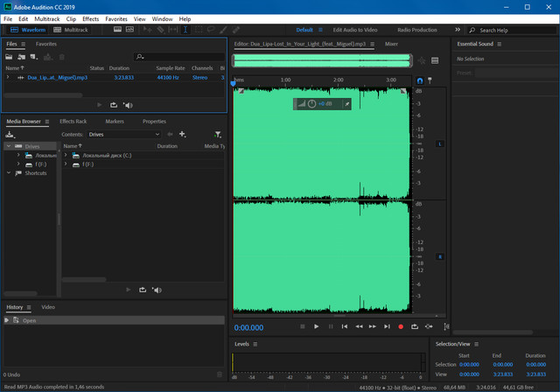
Task: Open the Contents Drives dropdown
Action: [x=123, y=135]
